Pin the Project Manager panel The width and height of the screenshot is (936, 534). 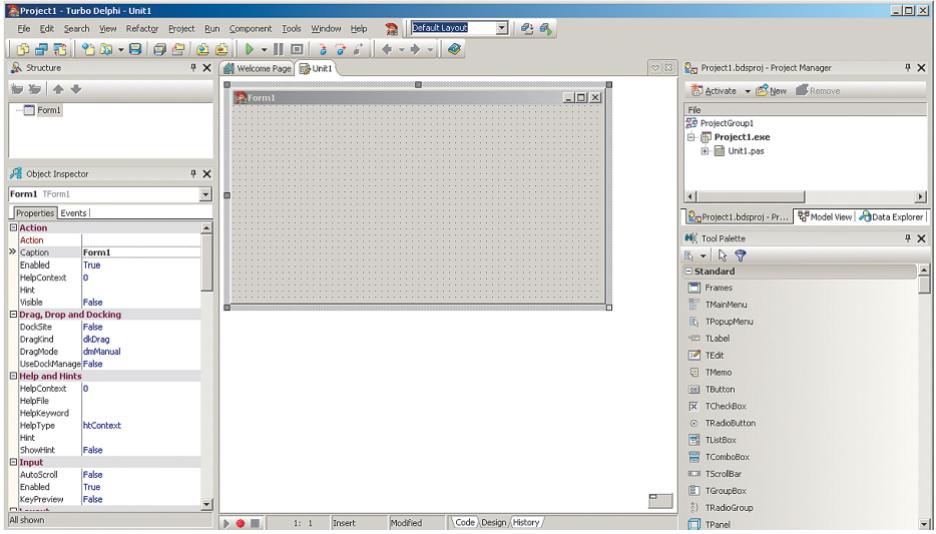(907, 67)
